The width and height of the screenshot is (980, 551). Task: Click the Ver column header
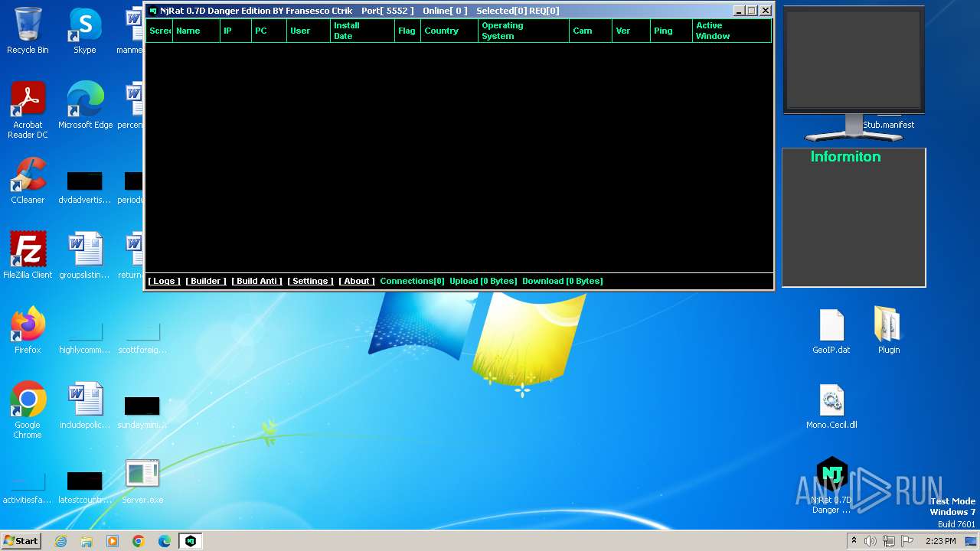632,31
